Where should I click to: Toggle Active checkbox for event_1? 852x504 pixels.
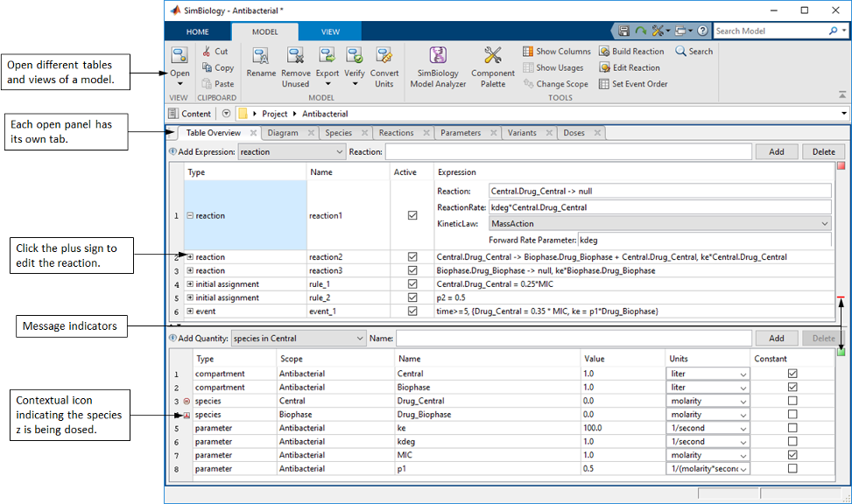click(412, 311)
